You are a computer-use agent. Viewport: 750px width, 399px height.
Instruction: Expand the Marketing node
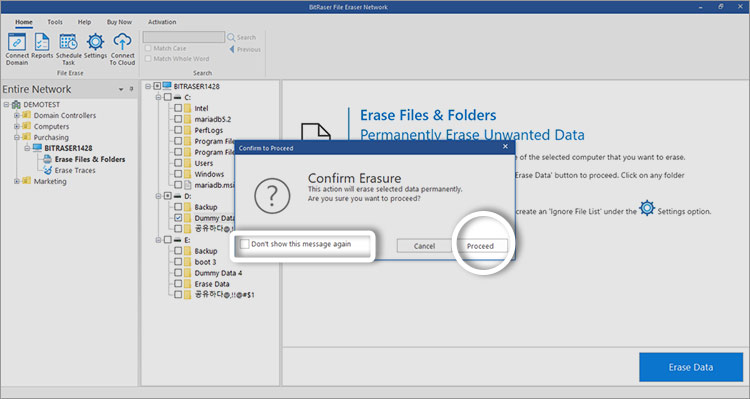[x=17, y=181]
